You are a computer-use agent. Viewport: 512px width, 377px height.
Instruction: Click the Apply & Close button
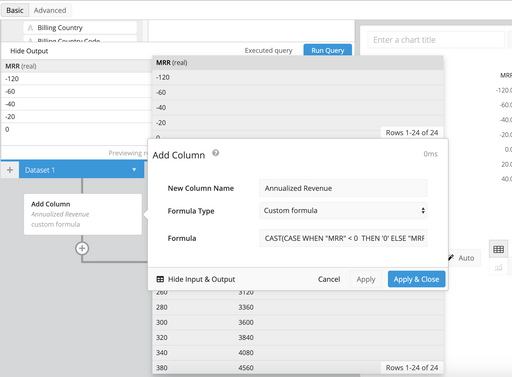(416, 279)
